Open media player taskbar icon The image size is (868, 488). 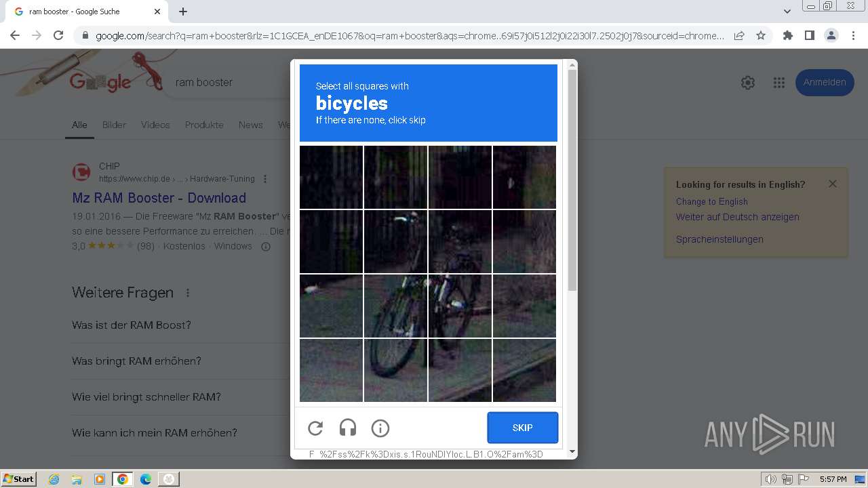(x=100, y=479)
